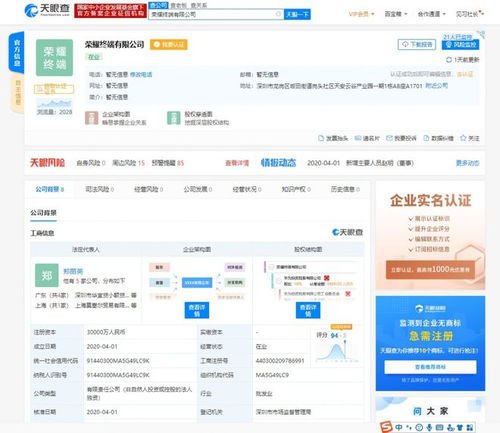Click the Sogou toolbox grid icon
The image size is (500, 433).
(470, 427)
